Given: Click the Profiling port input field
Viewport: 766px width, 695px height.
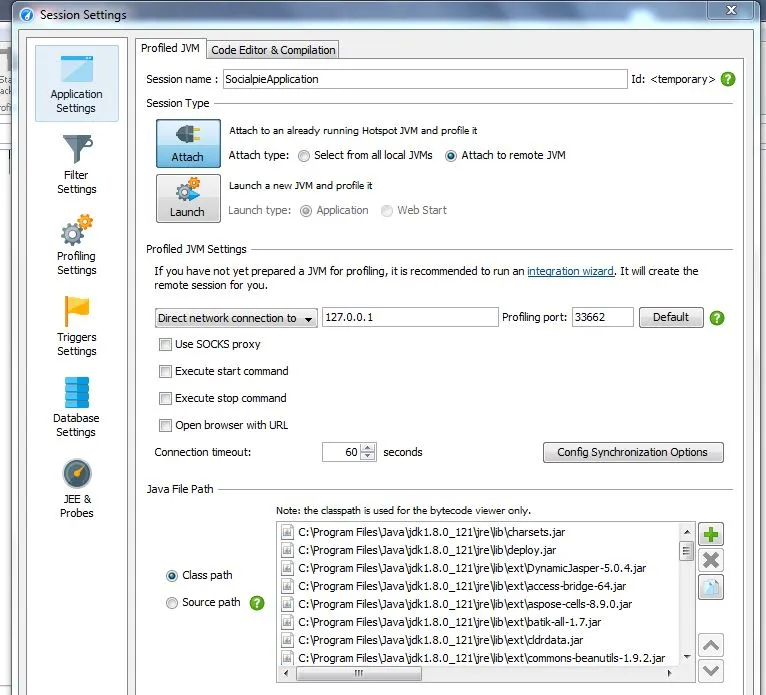Looking at the screenshot, I should [602, 317].
